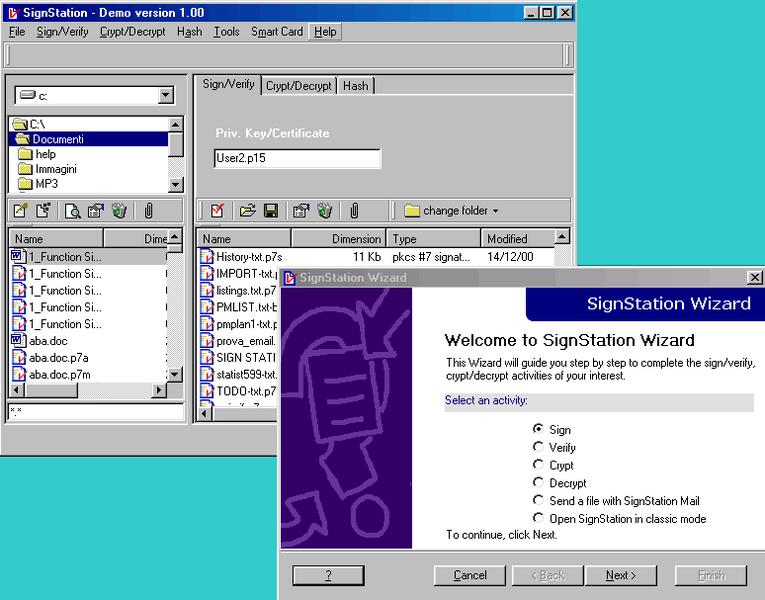Click the ? help button in the wizard
Image resolution: width=765 pixels, height=600 pixels.
pyautogui.click(x=328, y=576)
